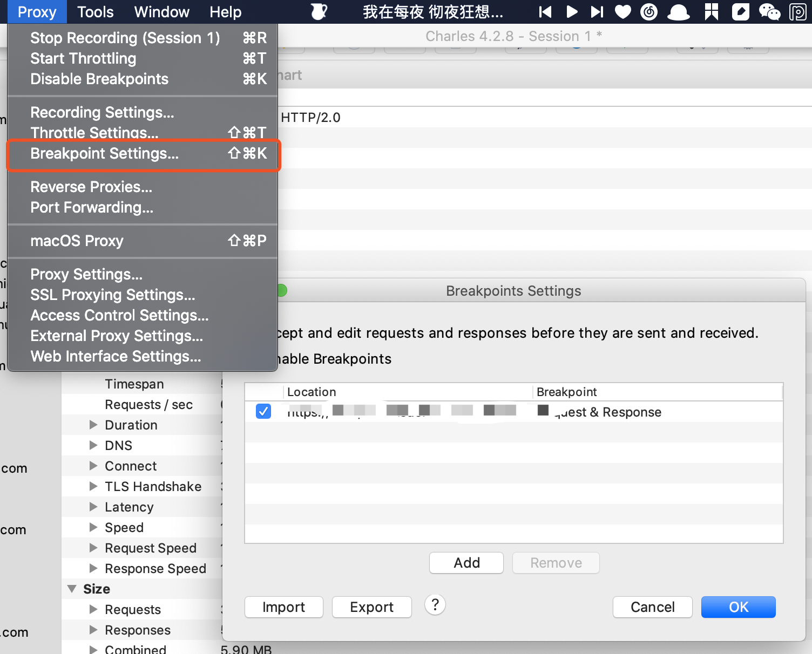Viewport: 812px width, 654px height.
Task: Click the note pencil icon in menu bar
Action: (x=740, y=11)
